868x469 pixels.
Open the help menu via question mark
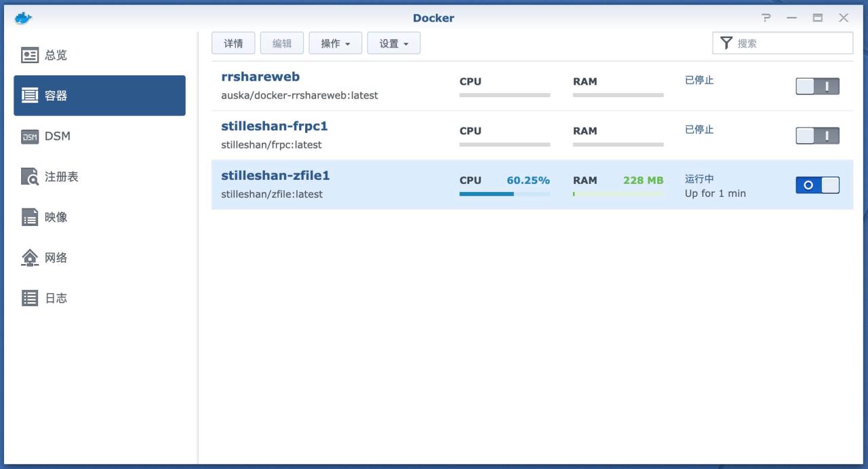(x=766, y=18)
